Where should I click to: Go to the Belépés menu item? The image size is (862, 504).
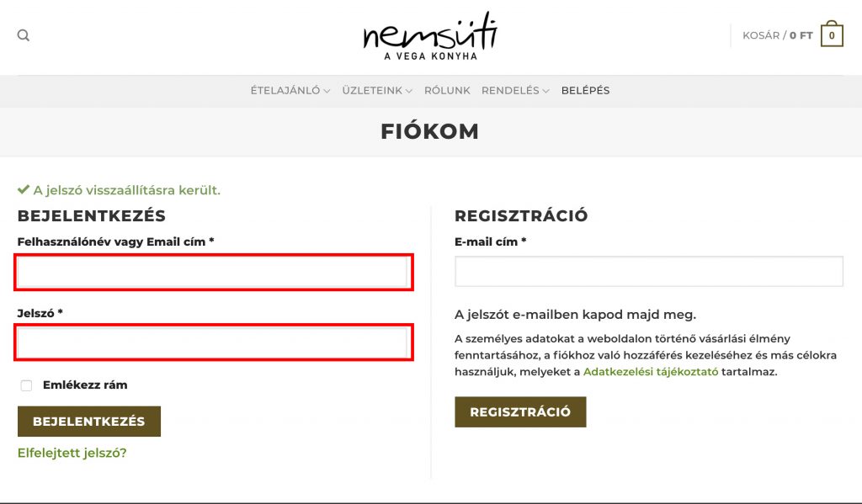585,91
